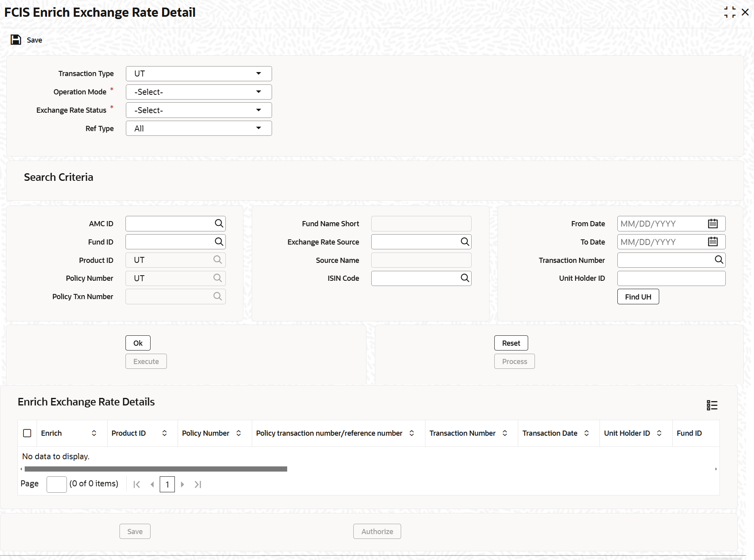Image resolution: width=754 pixels, height=560 pixels.
Task: Open Transaction Number search lookup
Action: point(719,260)
